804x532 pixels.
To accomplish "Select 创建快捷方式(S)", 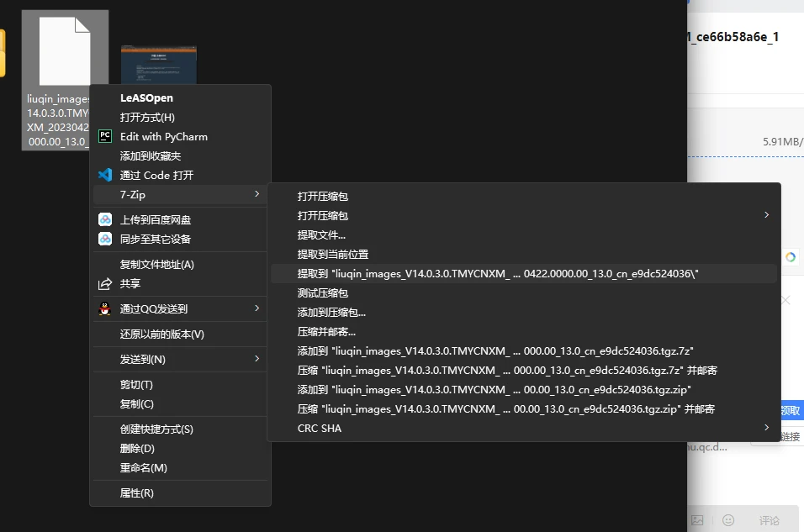I will (180, 429).
